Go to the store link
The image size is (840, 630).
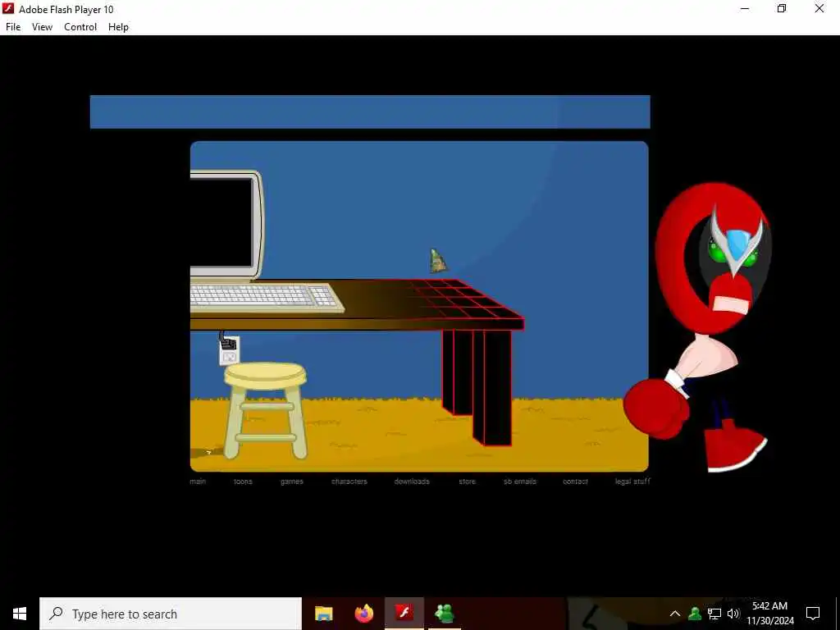(x=467, y=481)
